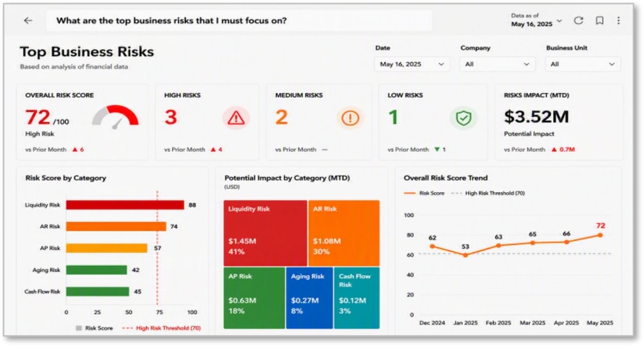Click the Potential Impact by Category title
The width and height of the screenshot is (644, 346).
coord(287,178)
